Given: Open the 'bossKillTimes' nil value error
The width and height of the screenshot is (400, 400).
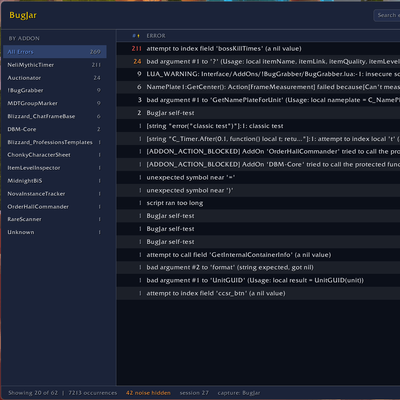Looking at the screenshot, I should click(x=258, y=49).
